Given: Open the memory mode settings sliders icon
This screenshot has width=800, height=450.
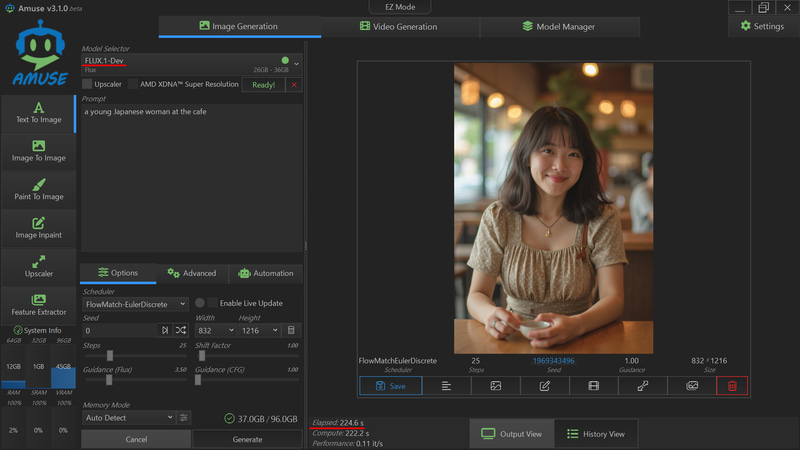Looking at the screenshot, I should 184,418.
